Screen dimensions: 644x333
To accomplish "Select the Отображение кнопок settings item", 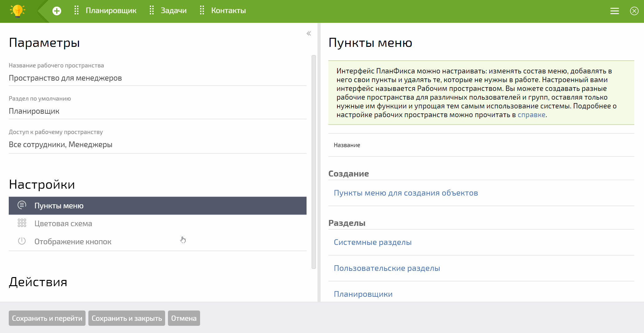I will coord(158,242).
